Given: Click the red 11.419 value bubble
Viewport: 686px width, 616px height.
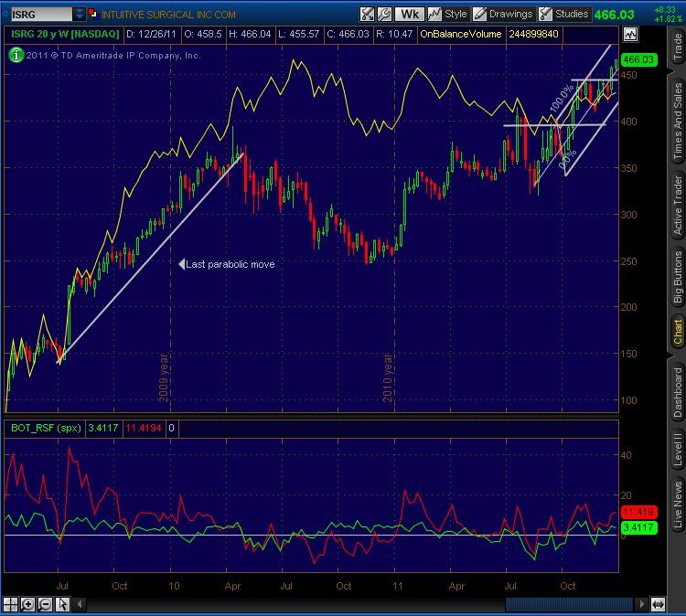Looking at the screenshot, I should 639,512.
